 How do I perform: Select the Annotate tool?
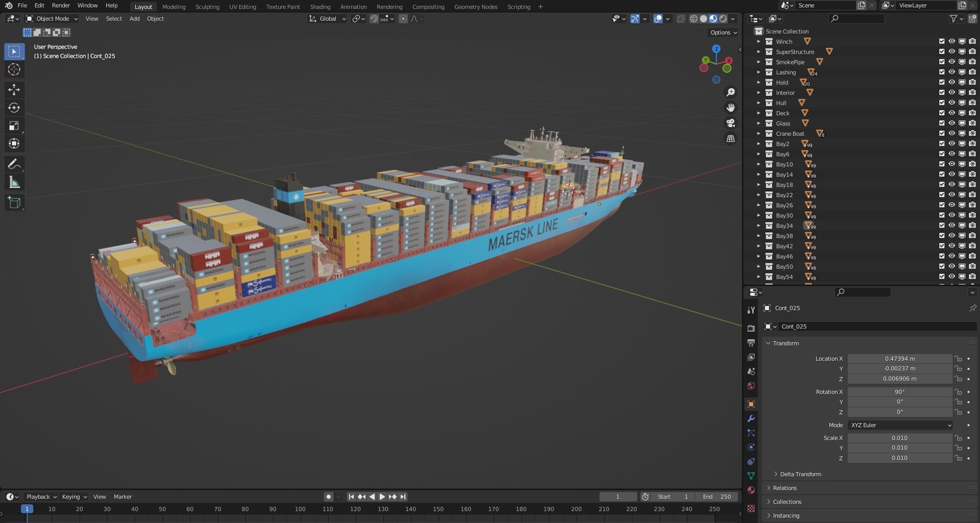pos(14,164)
